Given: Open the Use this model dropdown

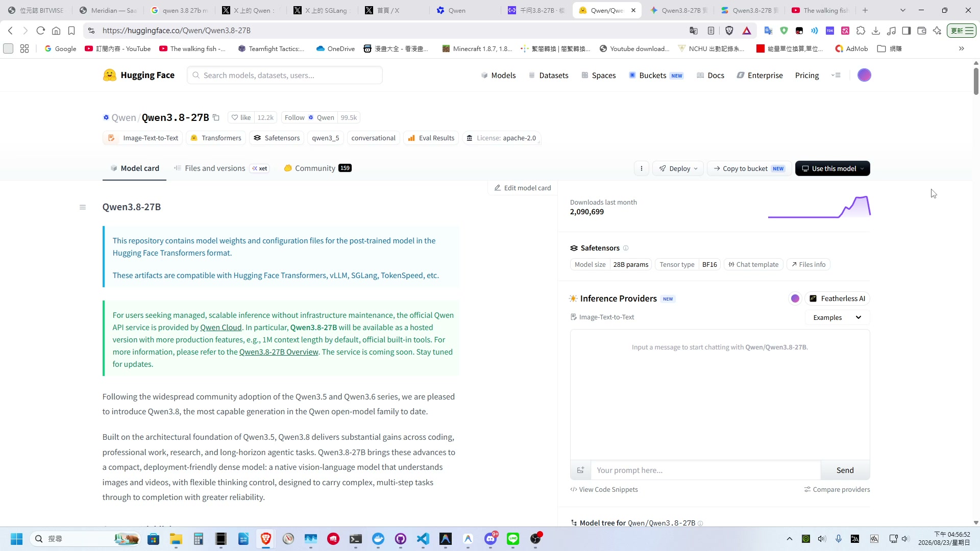Looking at the screenshot, I should tap(832, 168).
